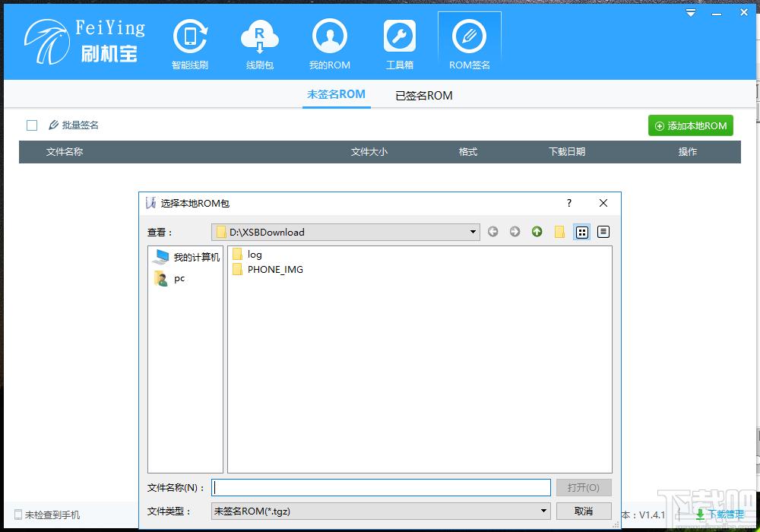Switch the dialog to detail view
760x532 pixels.
pyautogui.click(x=603, y=232)
